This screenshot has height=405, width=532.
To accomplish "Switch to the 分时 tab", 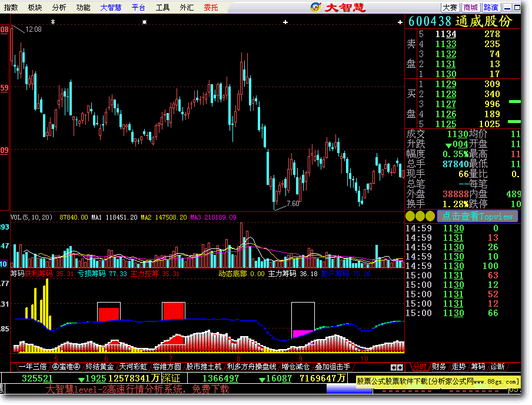I will pos(420,367).
